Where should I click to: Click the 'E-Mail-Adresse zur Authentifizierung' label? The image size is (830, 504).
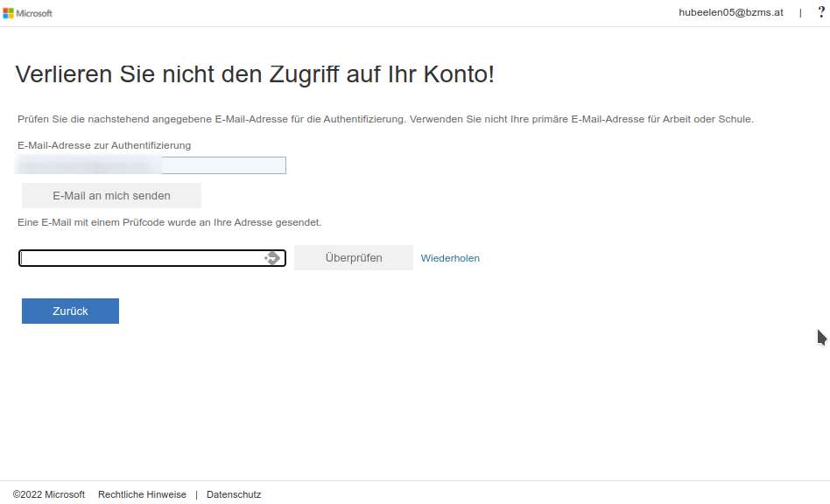point(104,145)
